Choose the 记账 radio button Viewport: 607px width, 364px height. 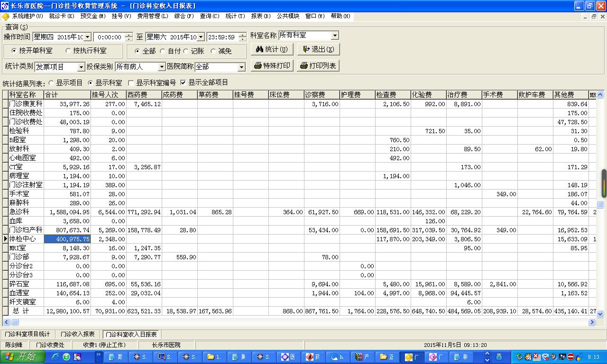click(x=193, y=51)
